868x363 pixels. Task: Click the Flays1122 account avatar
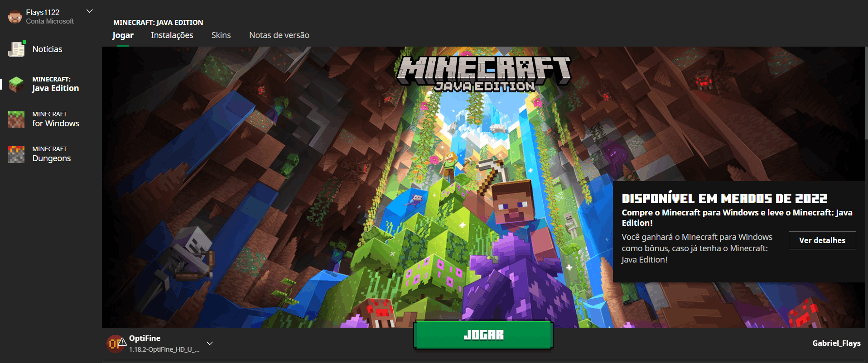[15, 17]
